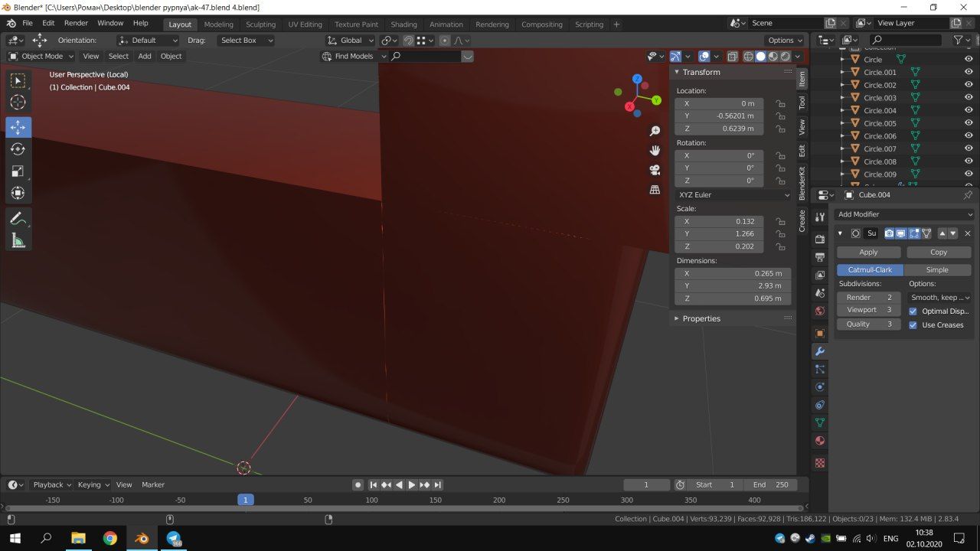Pick the Rotate tool
980x551 pixels.
pos(18,149)
